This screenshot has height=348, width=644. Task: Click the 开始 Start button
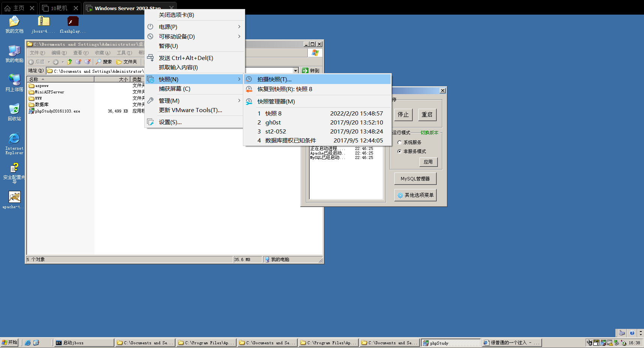click(x=9, y=342)
